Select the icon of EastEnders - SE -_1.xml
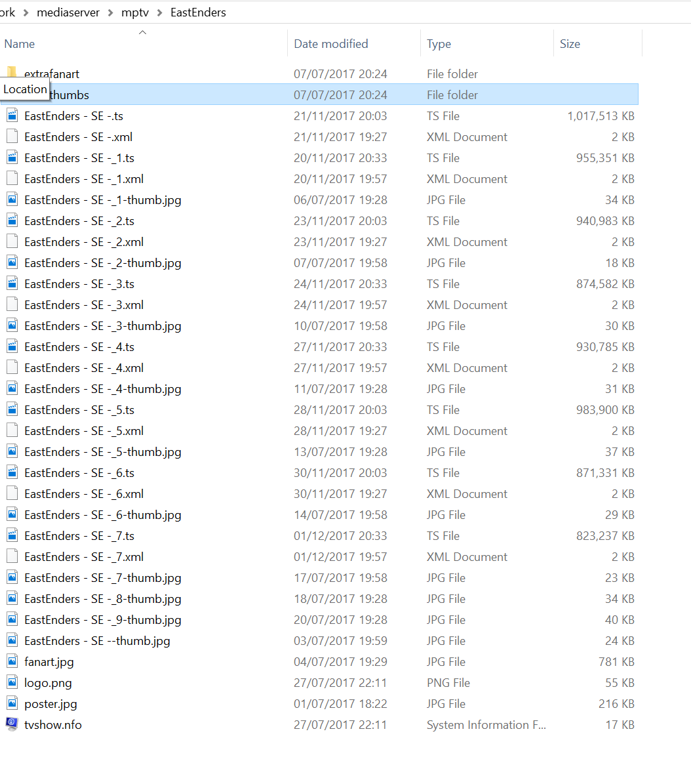691x784 pixels. click(x=12, y=178)
